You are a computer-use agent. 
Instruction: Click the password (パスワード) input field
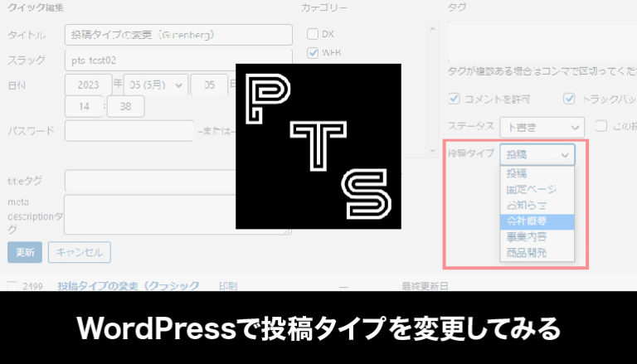(129, 131)
